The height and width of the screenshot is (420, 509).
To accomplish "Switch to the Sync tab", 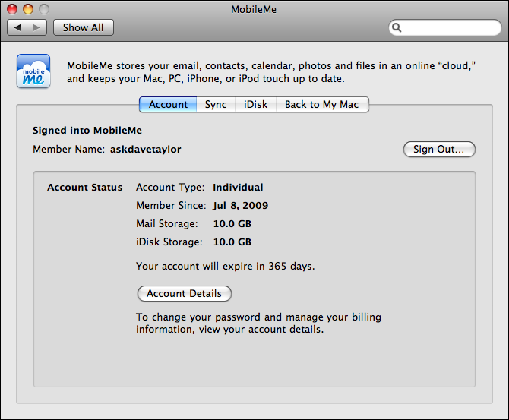I will coord(216,104).
